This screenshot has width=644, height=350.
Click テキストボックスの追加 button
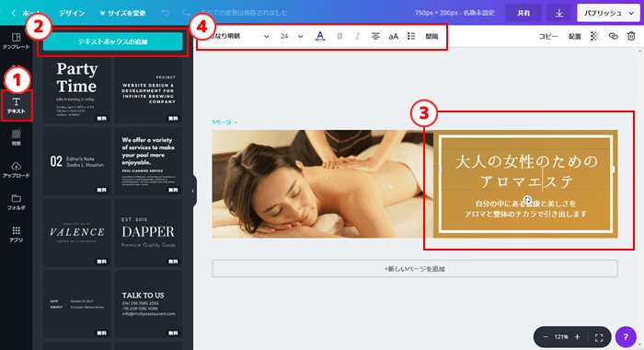(x=112, y=41)
